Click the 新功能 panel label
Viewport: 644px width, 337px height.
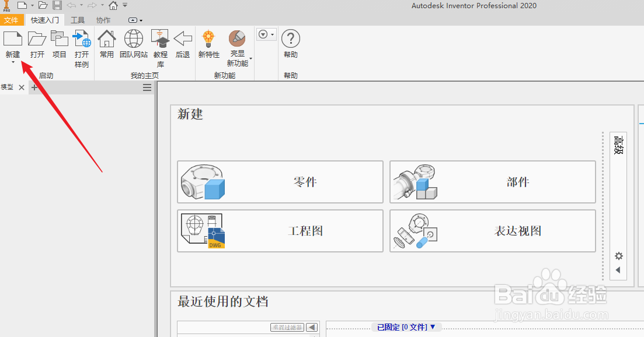pyautogui.click(x=225, y=75)
